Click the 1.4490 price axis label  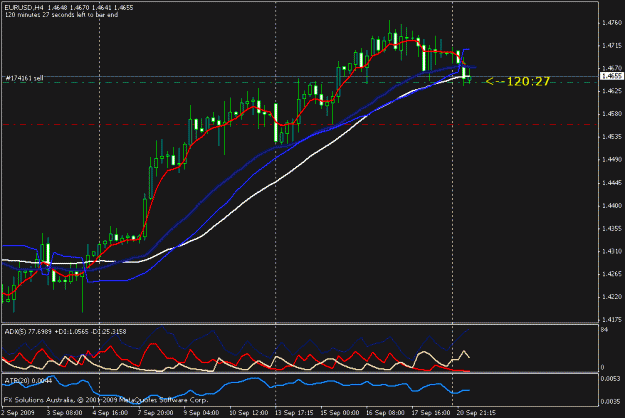[x=612, y=159]
